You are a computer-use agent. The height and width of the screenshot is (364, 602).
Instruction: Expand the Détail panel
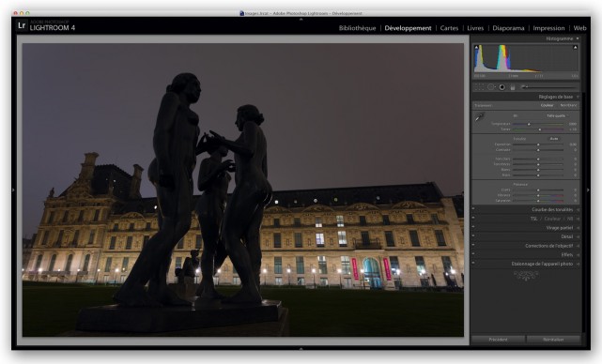click(578, 236)
